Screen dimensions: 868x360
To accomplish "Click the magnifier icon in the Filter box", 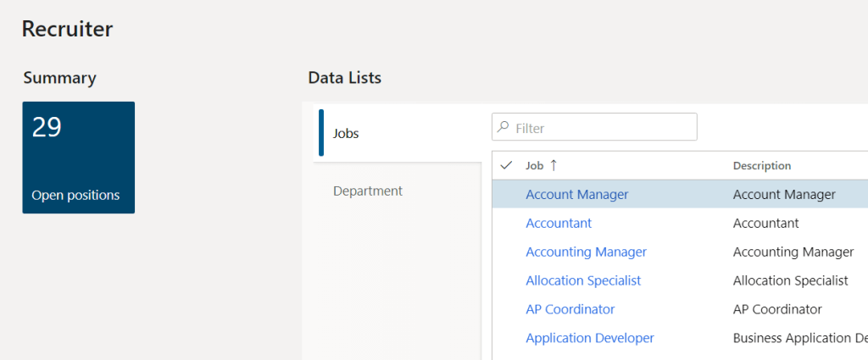I will point(504,128).
